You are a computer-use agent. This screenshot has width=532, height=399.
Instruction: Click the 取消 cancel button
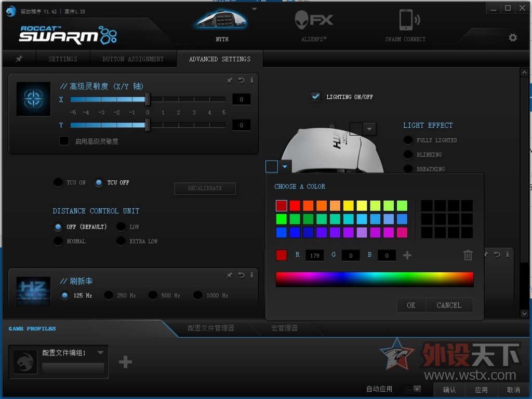pyautogui.click(x=513, y=390)
